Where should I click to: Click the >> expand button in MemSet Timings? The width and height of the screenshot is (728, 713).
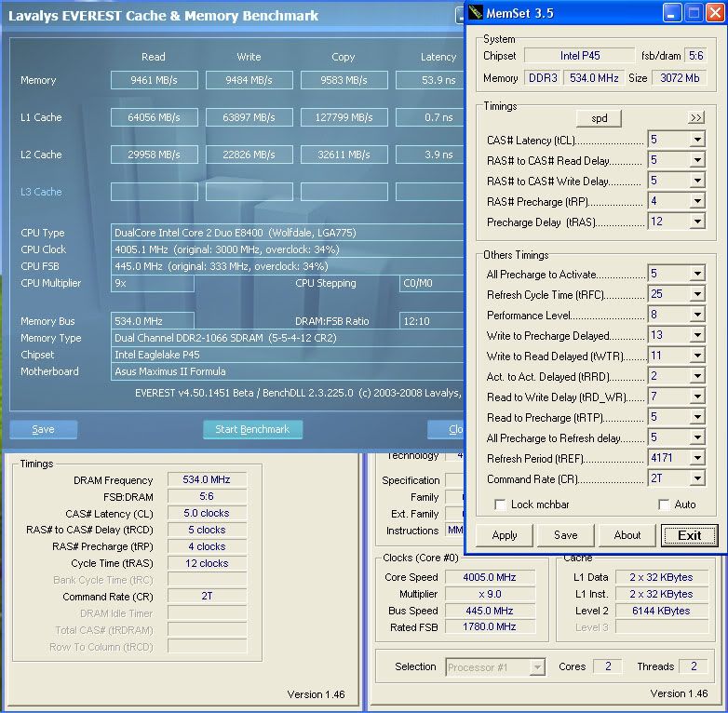pos(696,117)
